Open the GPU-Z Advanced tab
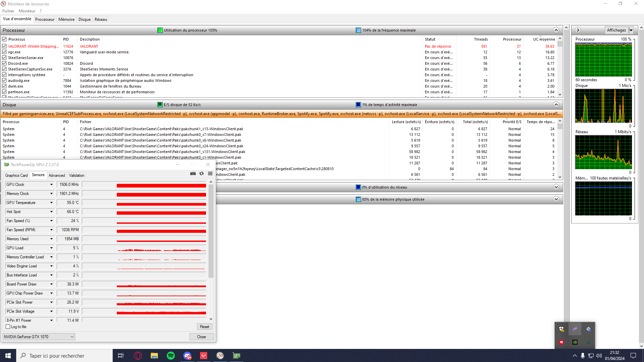The image size is (644, 362). 57,175
